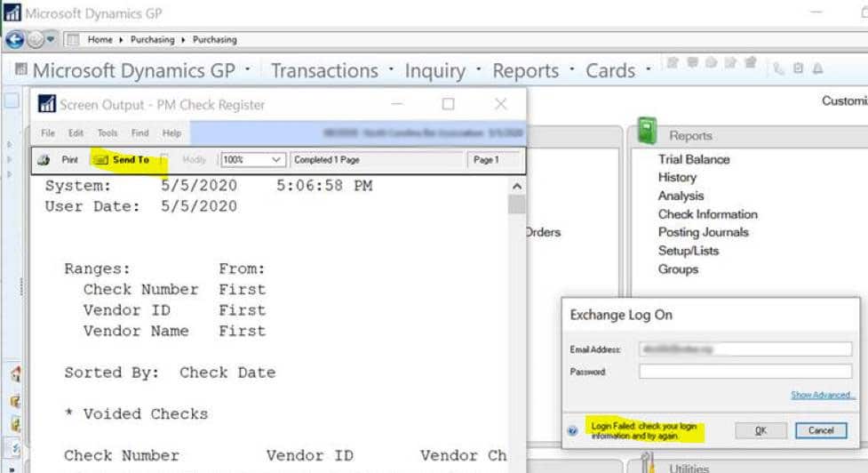Open the Edit menu in Screen Output

(x=76, y=133)
